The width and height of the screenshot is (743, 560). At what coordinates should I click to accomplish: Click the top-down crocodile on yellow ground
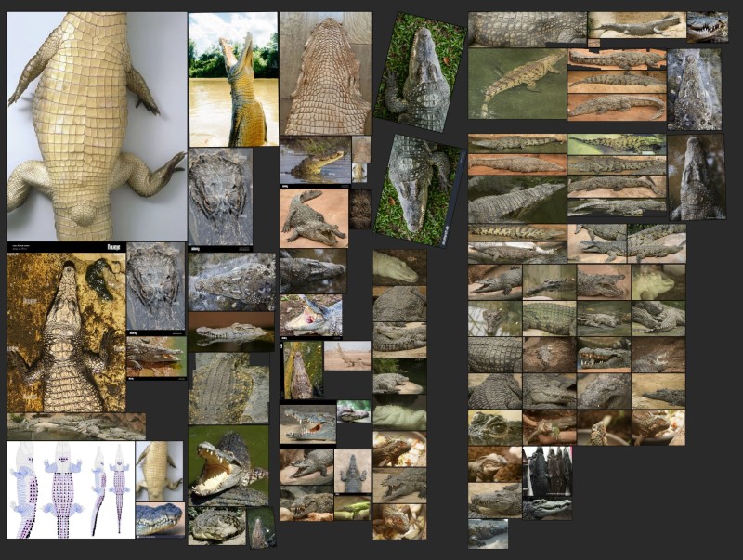click(66, 332)
